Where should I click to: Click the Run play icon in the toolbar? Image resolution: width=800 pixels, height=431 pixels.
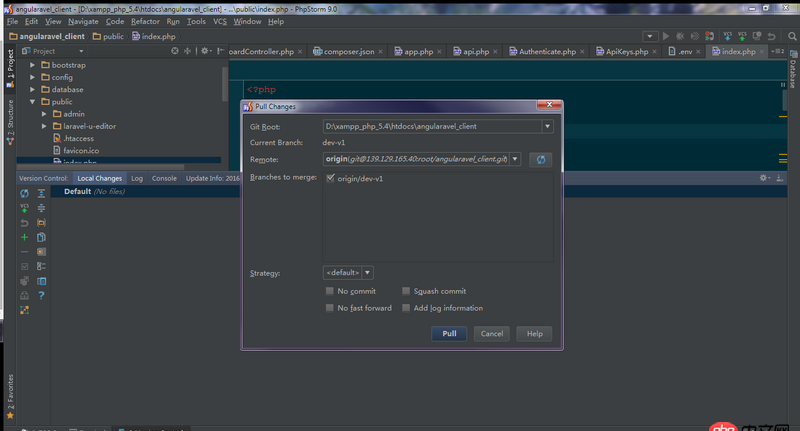665,36
